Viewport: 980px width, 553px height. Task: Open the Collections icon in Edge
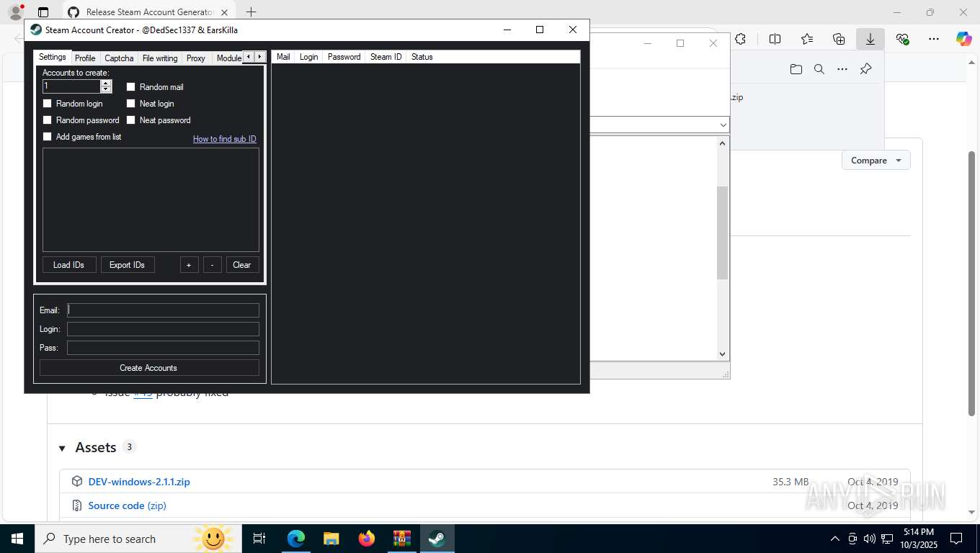(839, 39)
